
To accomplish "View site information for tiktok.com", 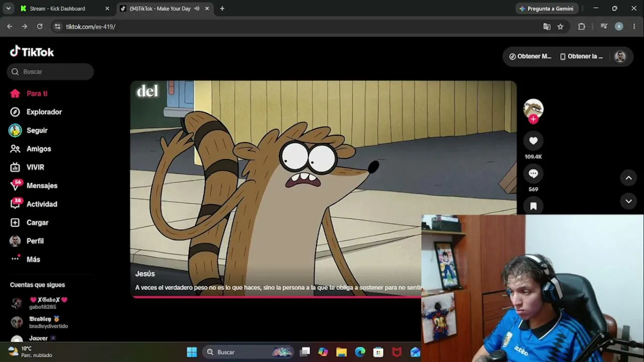I will pyautogui.click(x=57, y=27).
